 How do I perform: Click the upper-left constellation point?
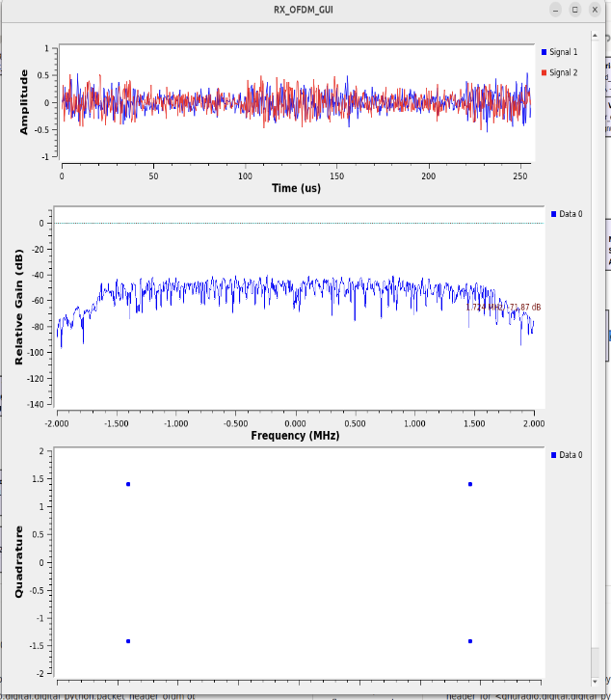[x=127, y=484]
